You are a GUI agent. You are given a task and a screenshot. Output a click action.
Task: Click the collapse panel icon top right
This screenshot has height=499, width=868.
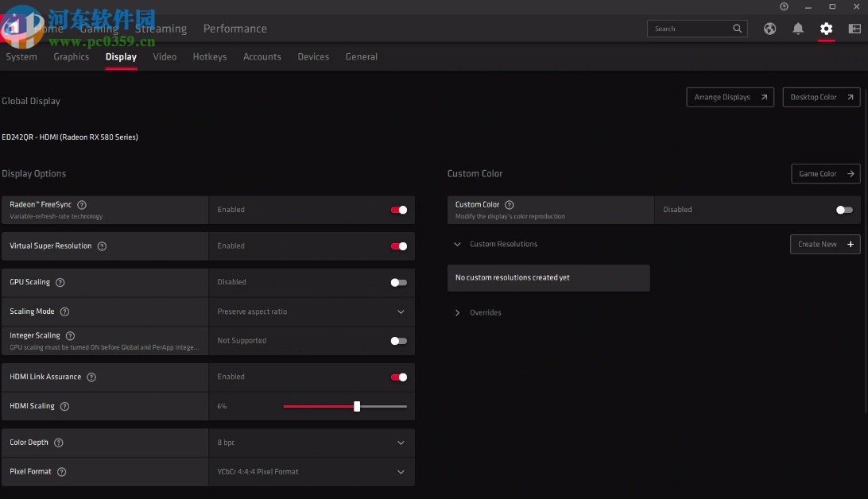tap(854, 28)
